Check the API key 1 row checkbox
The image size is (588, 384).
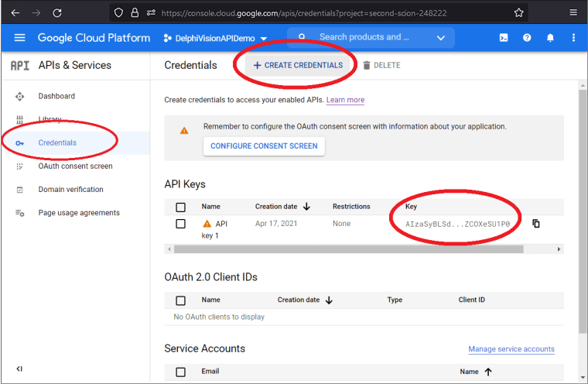(180, 224)
